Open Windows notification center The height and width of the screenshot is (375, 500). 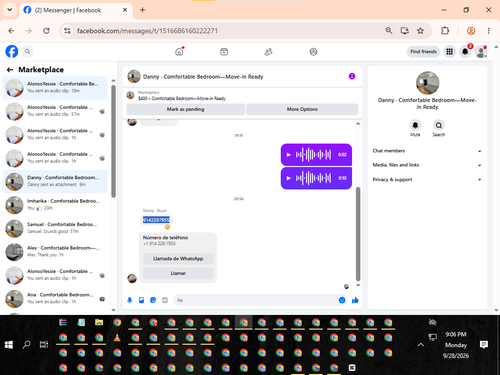tap(484, 345)
